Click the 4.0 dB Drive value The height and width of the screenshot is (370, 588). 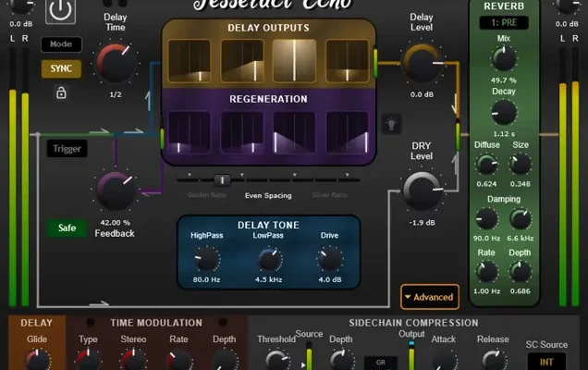coord(330,279)
